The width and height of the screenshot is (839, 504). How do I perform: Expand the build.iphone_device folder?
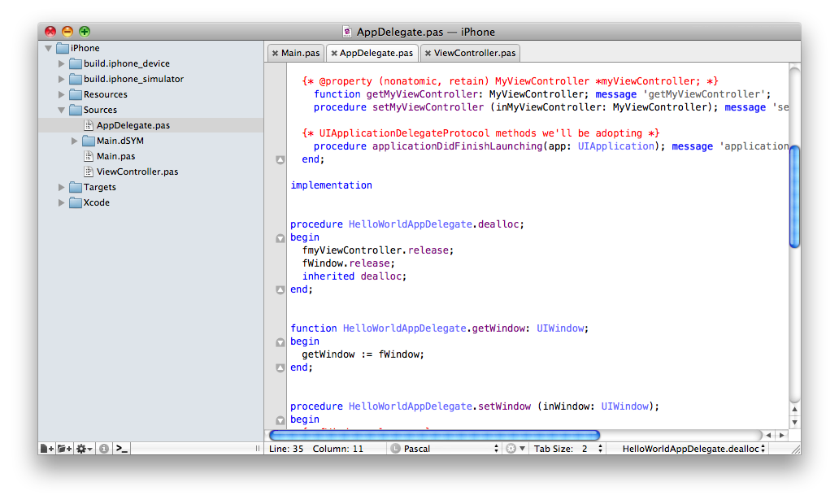tap(62, 63)
